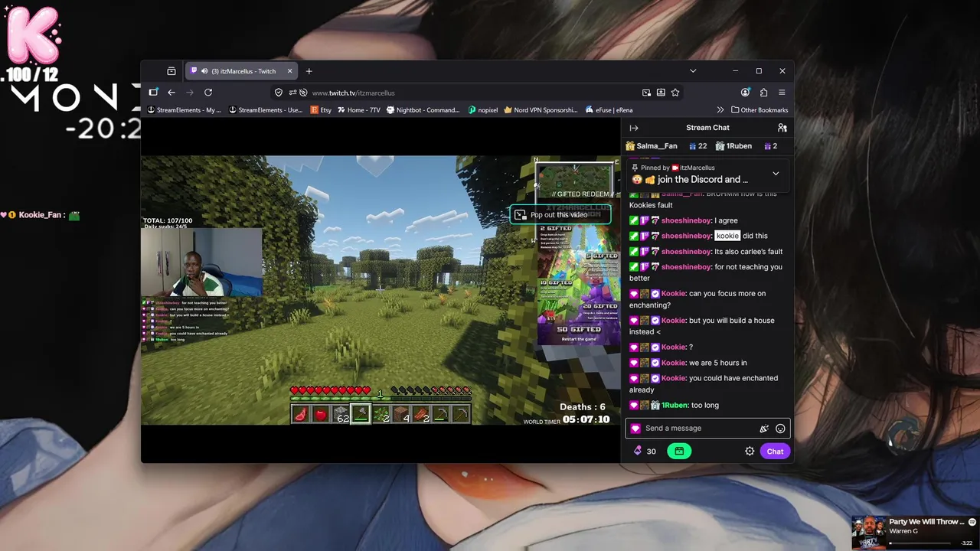980x551 pixels.
Task: Claim the green channel points bonus chest
Action: point(679,452)
